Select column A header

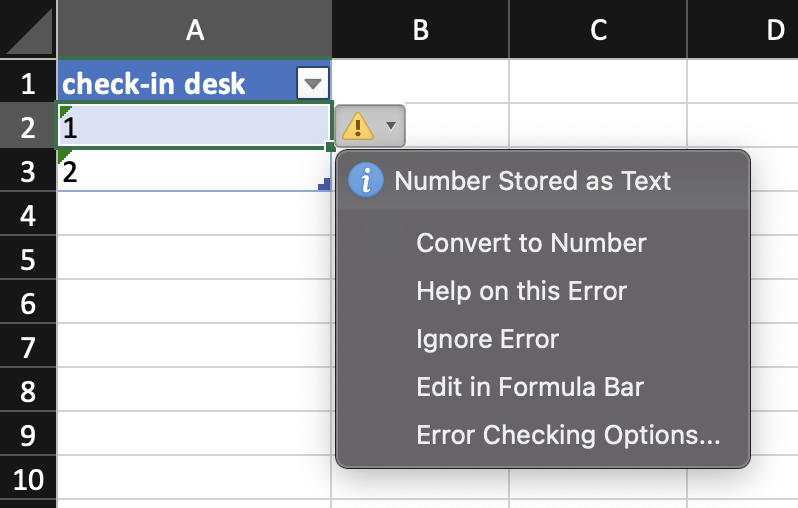pyautogui.click(x=195, y=30)
